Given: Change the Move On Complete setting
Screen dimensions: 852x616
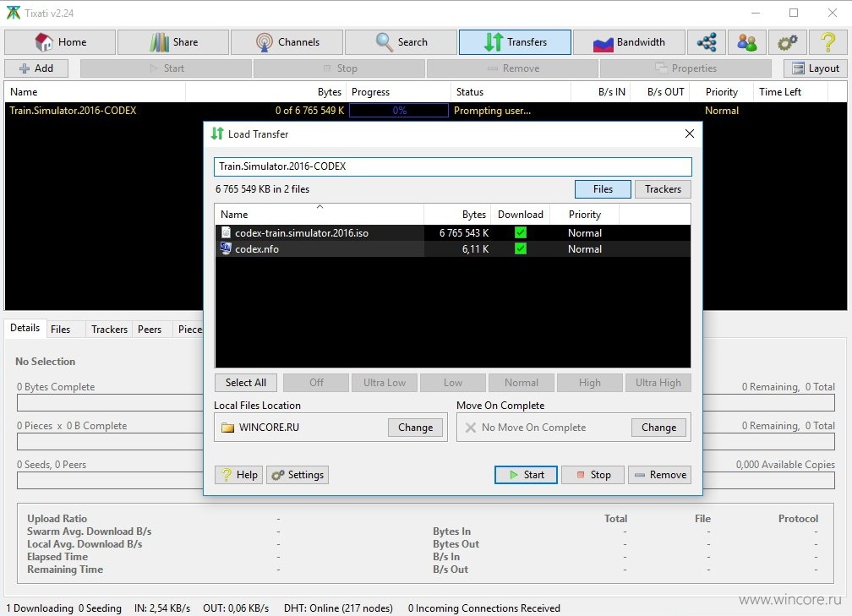Looking at the screenshot, I should [x=658, y=428].
